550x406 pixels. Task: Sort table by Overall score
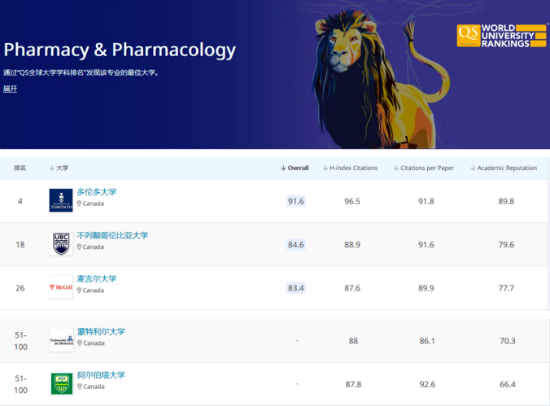tap(295, 168)
